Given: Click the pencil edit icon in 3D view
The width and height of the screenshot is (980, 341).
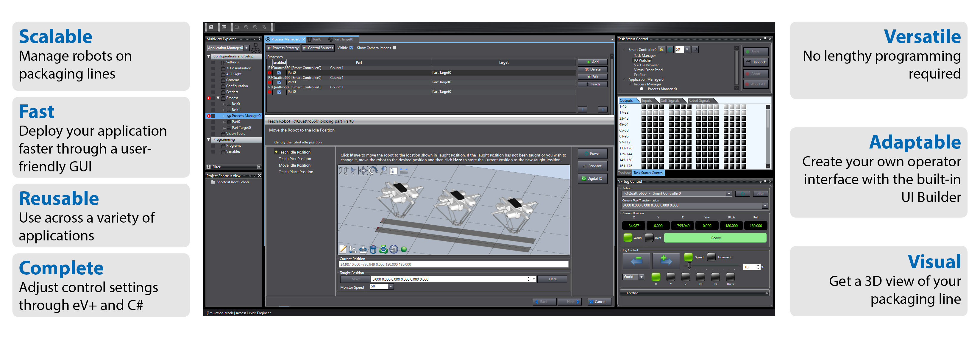Looking at the screenshot, I should coord(343,249).
